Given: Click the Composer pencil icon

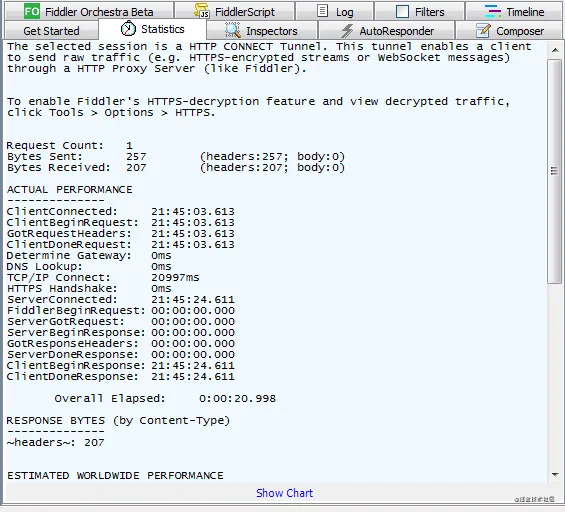Looking at the screenshot, I should 483,31.
